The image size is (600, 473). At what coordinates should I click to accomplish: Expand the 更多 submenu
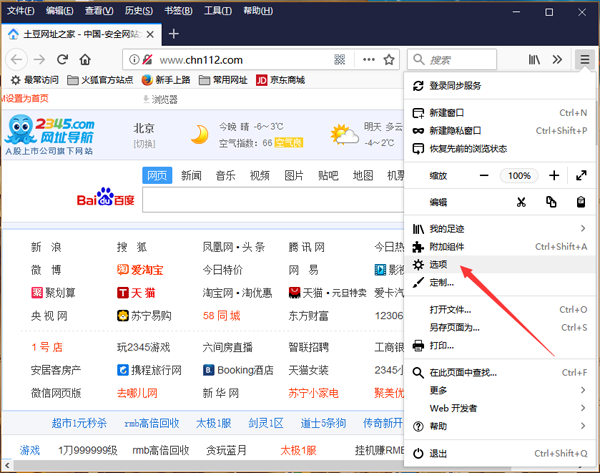(500, 390)
